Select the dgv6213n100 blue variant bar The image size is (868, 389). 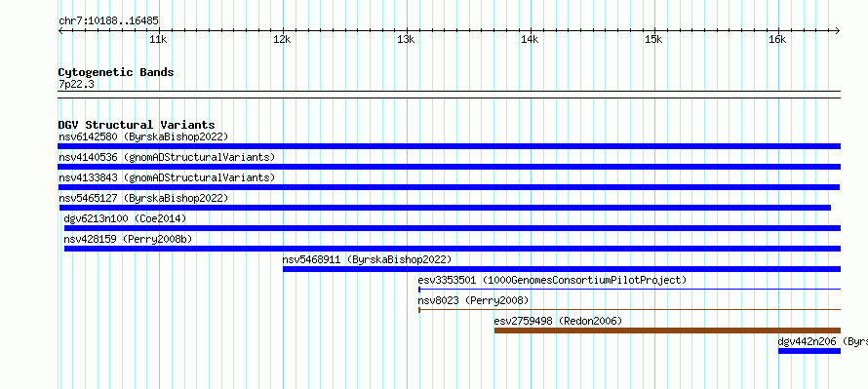[453, 228]
